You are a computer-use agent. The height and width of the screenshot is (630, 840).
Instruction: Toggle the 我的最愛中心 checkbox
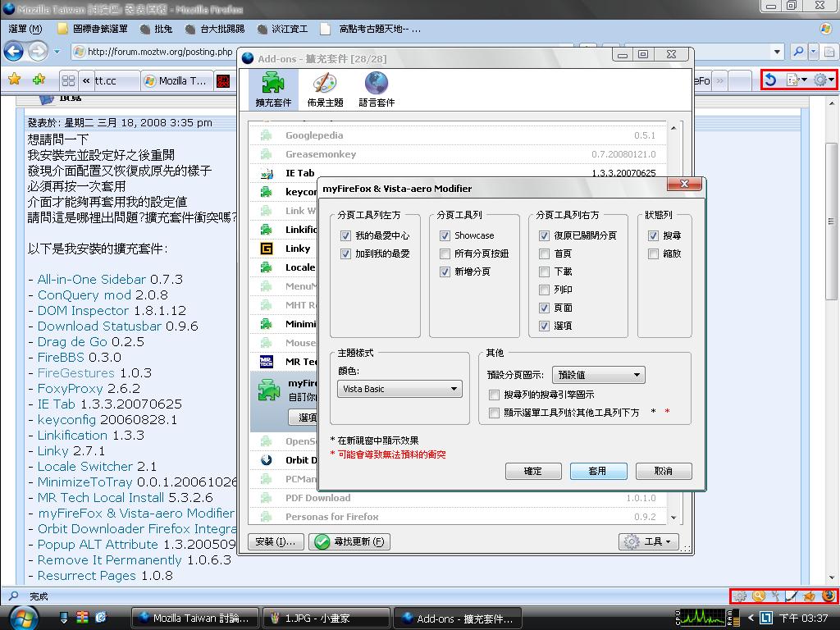(345, 235)
